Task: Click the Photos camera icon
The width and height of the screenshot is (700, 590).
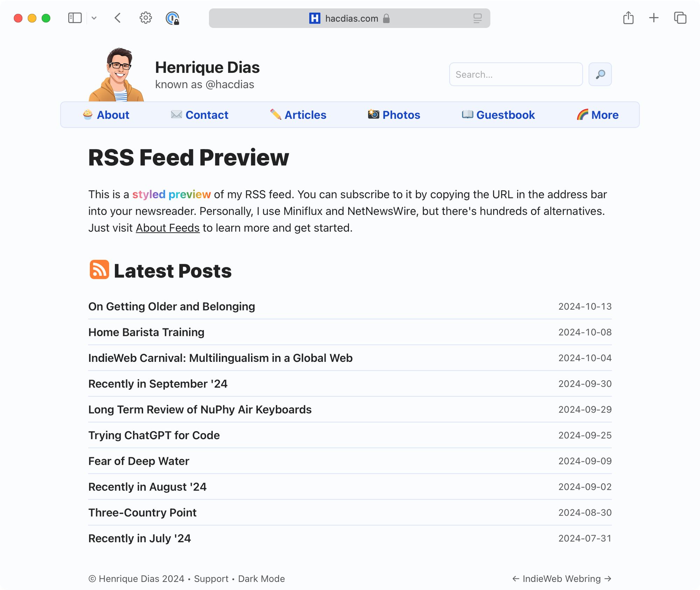Action: click(373, 114)
